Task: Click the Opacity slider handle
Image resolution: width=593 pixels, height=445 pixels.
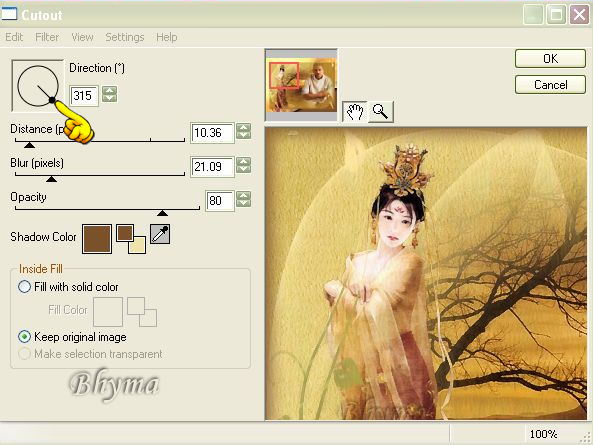Action: [162, 213]
